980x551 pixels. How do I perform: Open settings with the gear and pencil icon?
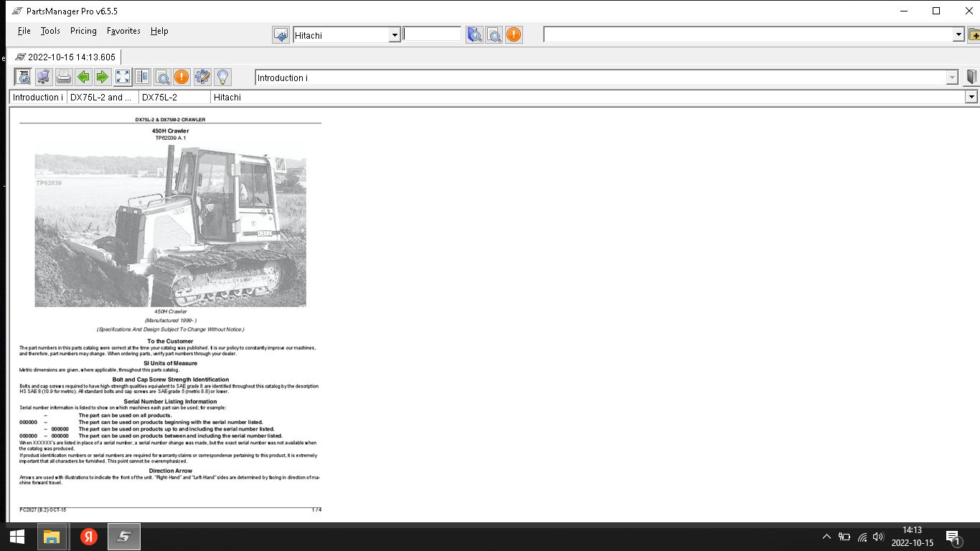tap(202, 77)
